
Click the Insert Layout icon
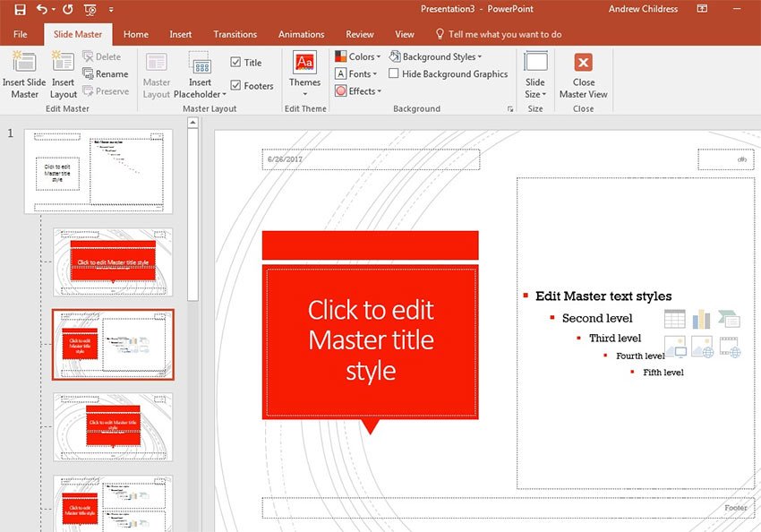coord(63,62)
